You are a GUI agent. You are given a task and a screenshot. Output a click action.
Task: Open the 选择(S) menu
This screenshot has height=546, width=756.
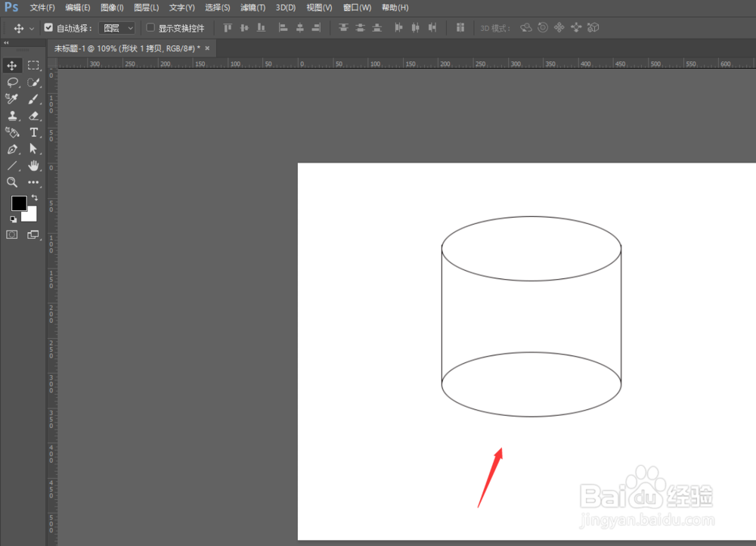(218, 8)
